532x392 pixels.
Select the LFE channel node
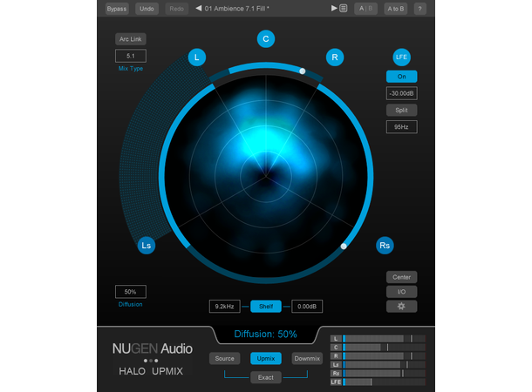(401, 57)
